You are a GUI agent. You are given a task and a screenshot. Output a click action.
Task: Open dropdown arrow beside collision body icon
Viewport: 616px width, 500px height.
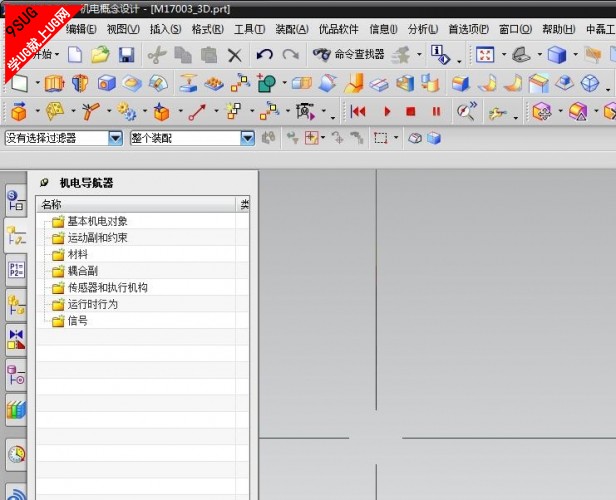[x=73, y=111]
